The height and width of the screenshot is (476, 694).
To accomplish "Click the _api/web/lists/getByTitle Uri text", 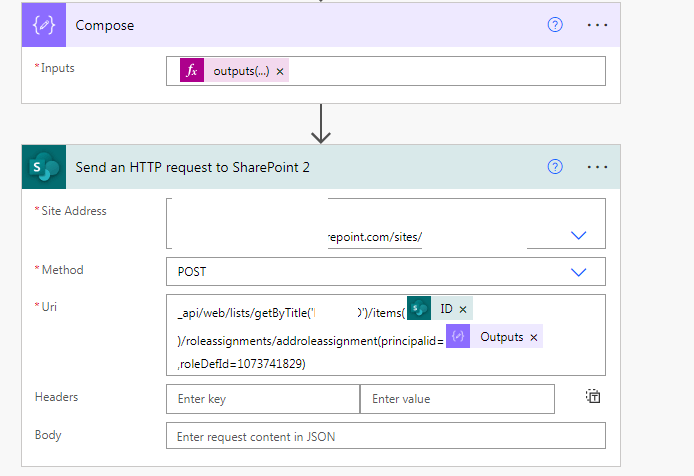I will click(x=246, y=313).
